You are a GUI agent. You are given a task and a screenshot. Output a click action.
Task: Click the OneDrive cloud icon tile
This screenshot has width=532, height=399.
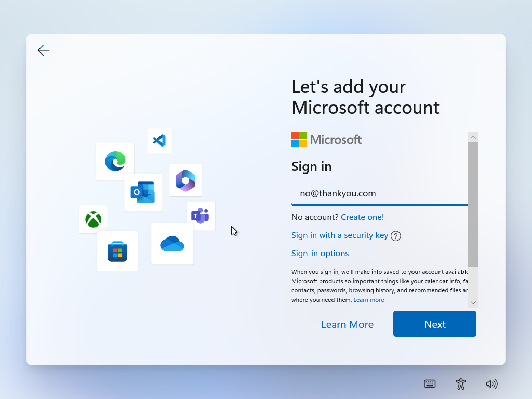click(172, 244)
